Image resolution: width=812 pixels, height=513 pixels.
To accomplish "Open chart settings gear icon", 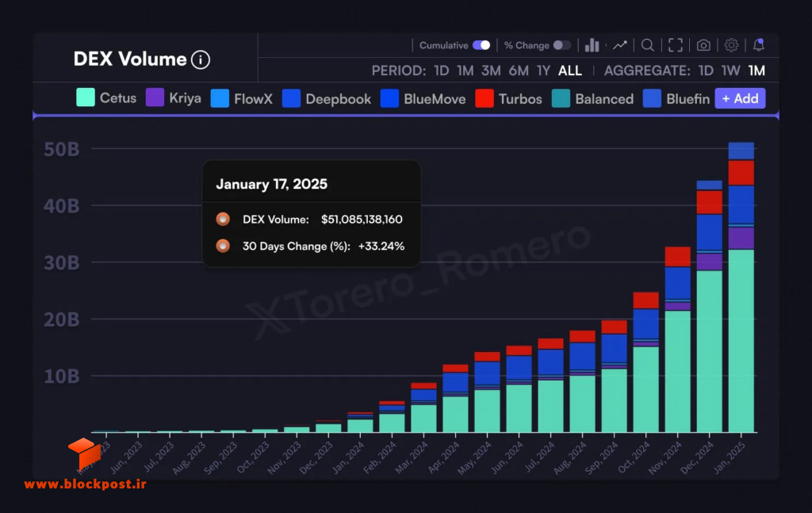I will 731,45.
